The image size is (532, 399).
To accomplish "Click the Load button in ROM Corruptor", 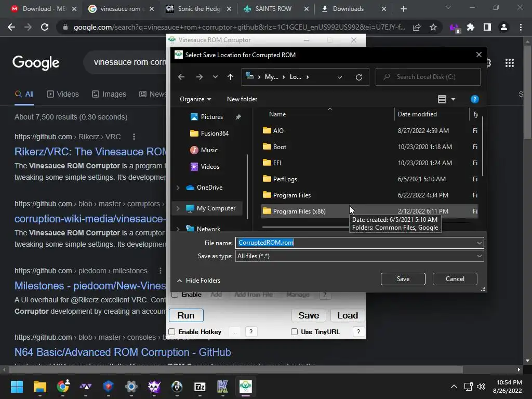I will coord(348,315).
